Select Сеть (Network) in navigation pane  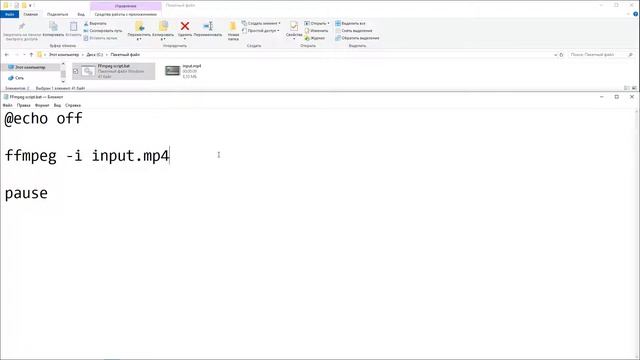click(x=16, y=78)
